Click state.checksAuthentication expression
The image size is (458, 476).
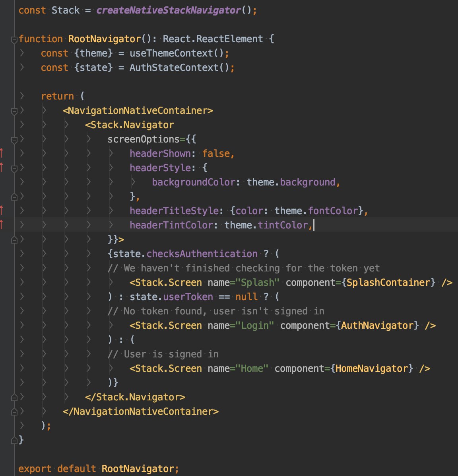click(185, 254)
